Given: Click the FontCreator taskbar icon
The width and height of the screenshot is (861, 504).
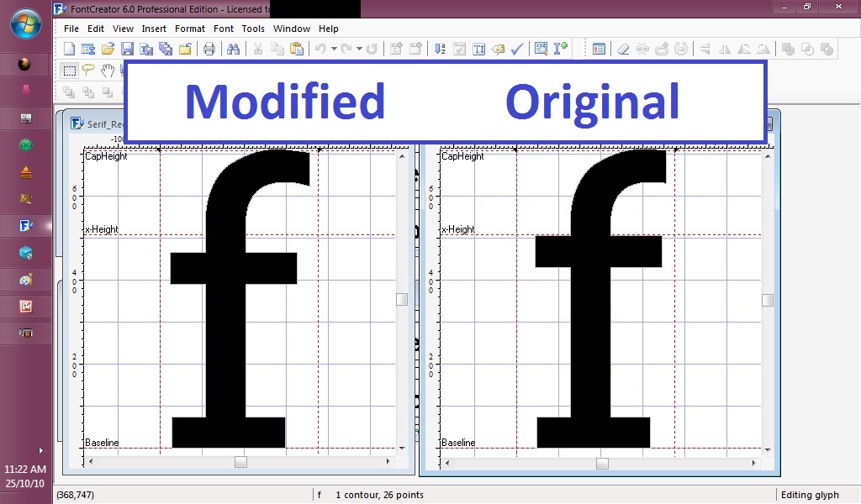Looking at the screenshot, I should 26,225.
